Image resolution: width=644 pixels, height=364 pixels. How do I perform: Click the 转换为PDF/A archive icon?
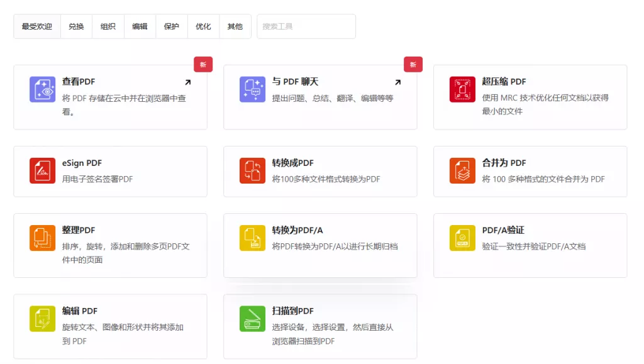point(252,238)
